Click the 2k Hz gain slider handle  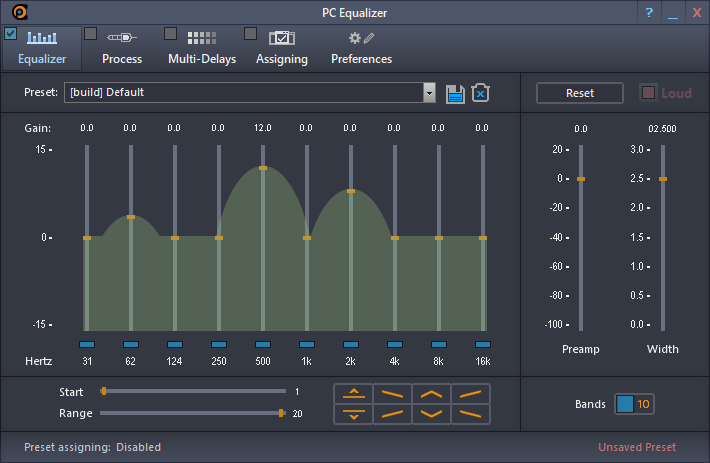point(351,191)
